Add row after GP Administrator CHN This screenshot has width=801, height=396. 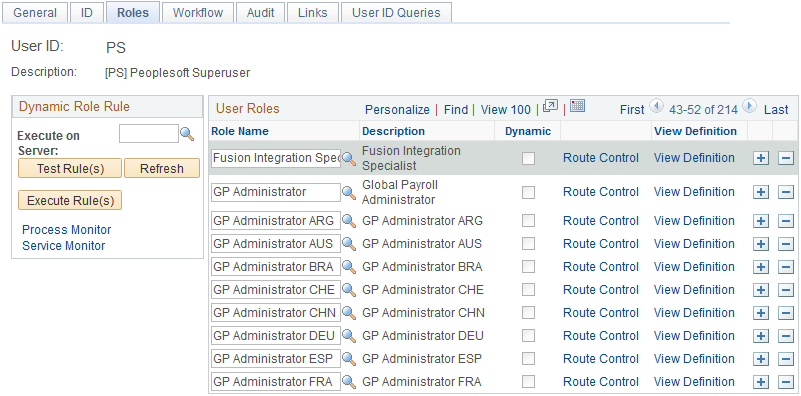tap(761, 313)
